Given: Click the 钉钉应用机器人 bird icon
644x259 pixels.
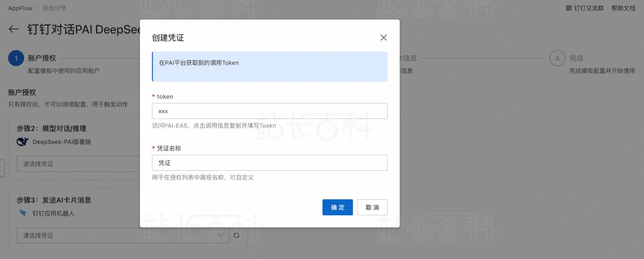Looking at the screenshot, I should point(23,213).
